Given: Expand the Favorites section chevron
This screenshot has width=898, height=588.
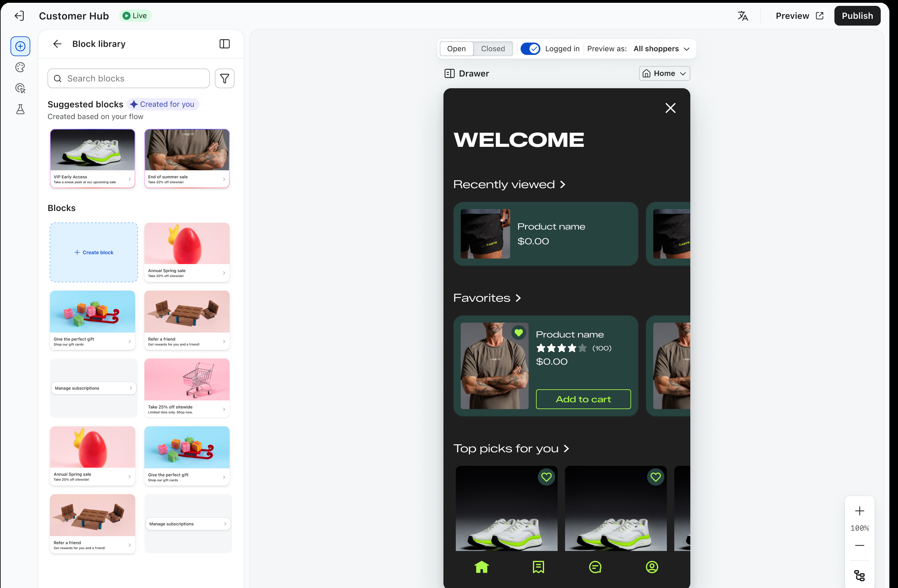Looking at the screenshot, I should tap(518, 298).
